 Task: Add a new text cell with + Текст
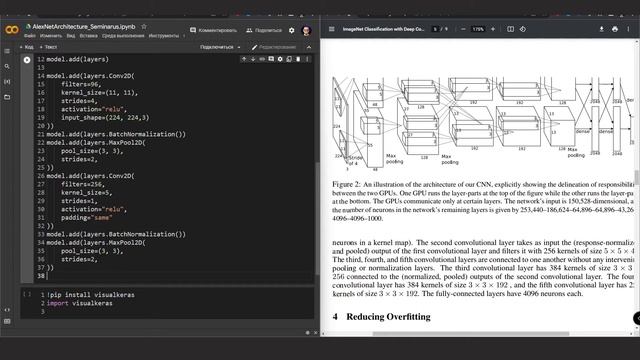tap(49, 47)
